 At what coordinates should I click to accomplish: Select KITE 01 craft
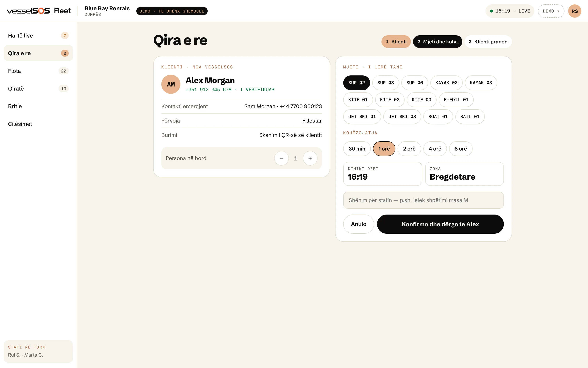click(x=358, y=100)
